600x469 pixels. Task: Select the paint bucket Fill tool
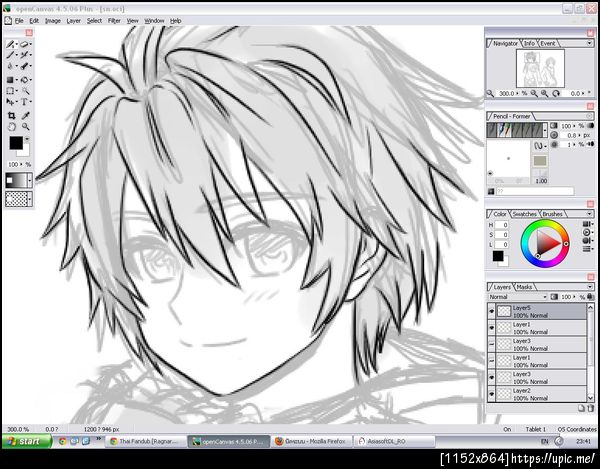[x=24, y=80]
